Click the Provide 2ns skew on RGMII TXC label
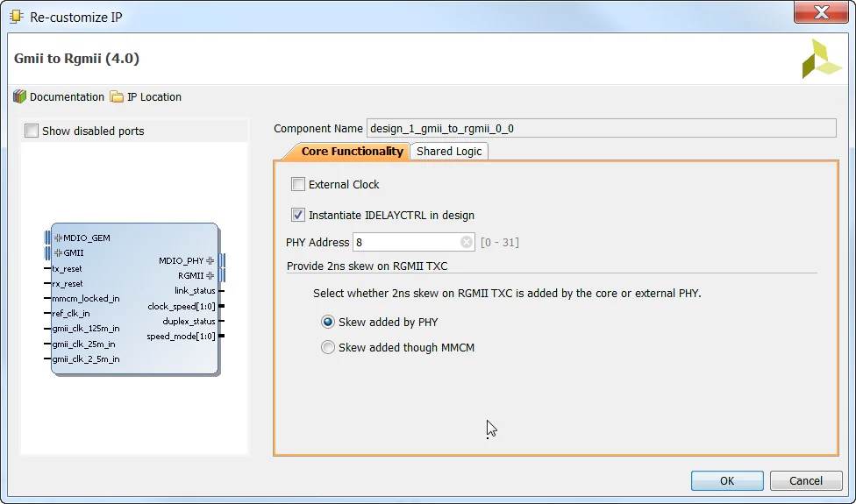Screen dimensions: 856x504 [367, 266]
